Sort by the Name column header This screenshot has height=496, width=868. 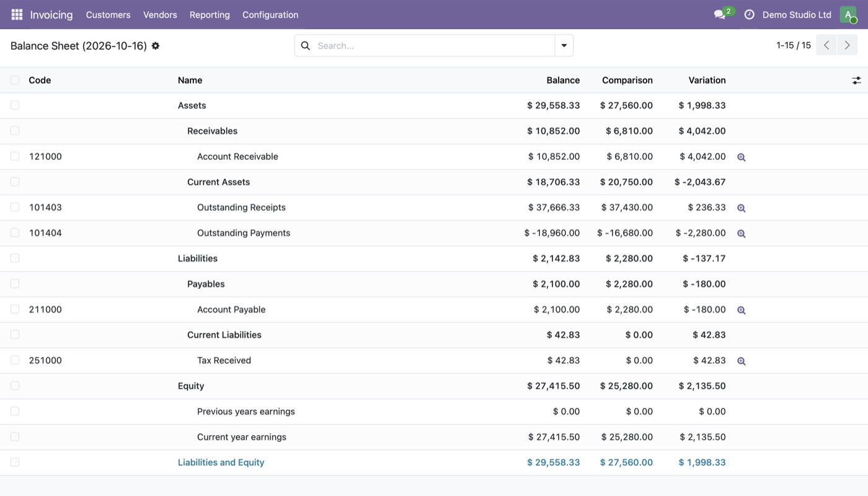pos(190,80)
